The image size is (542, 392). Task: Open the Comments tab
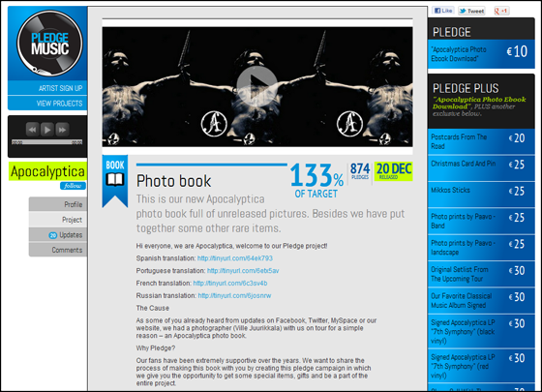click(58, 250)
